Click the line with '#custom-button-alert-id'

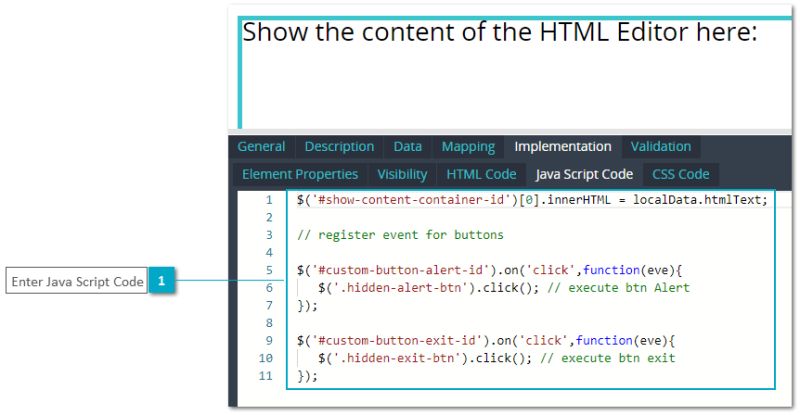[x=489, y=270]
